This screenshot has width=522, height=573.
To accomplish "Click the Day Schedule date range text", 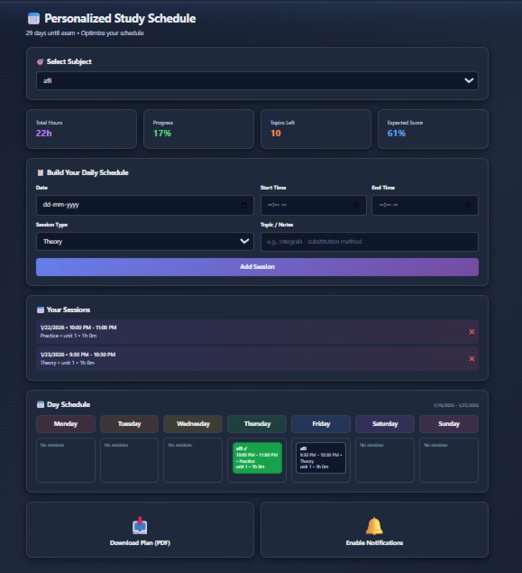I will (x=456, y=405).
